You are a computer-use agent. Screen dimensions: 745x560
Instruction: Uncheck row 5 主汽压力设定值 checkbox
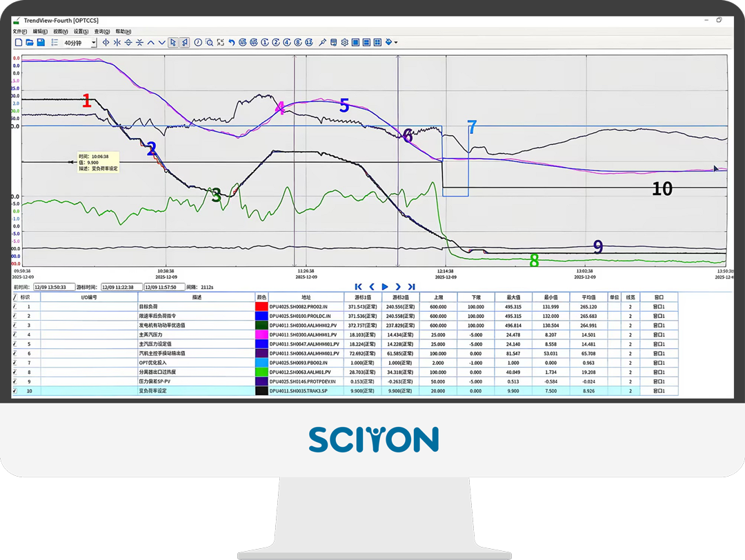pos(14,344)
